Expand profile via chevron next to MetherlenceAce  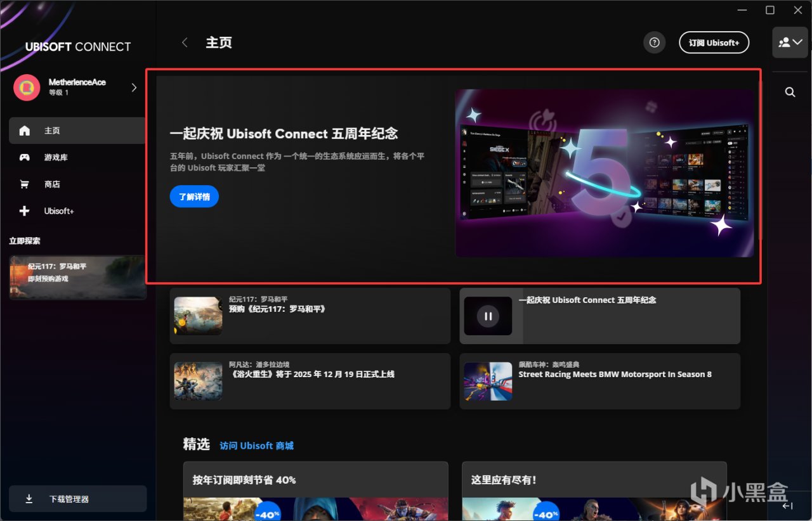[x=134, y=87]
